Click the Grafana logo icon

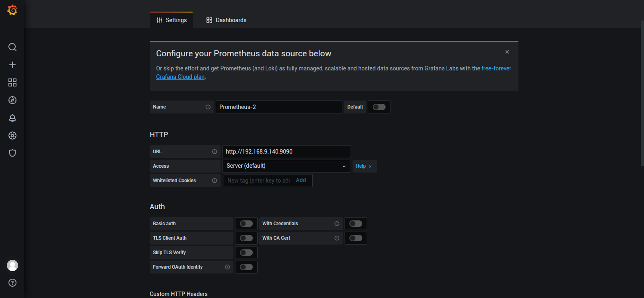click(12, 10)
